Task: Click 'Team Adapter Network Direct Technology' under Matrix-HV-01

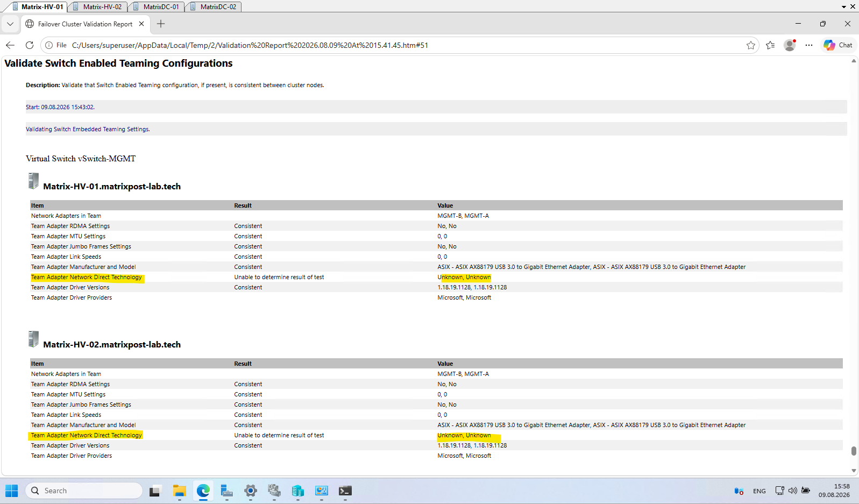Action: point(87,278)
